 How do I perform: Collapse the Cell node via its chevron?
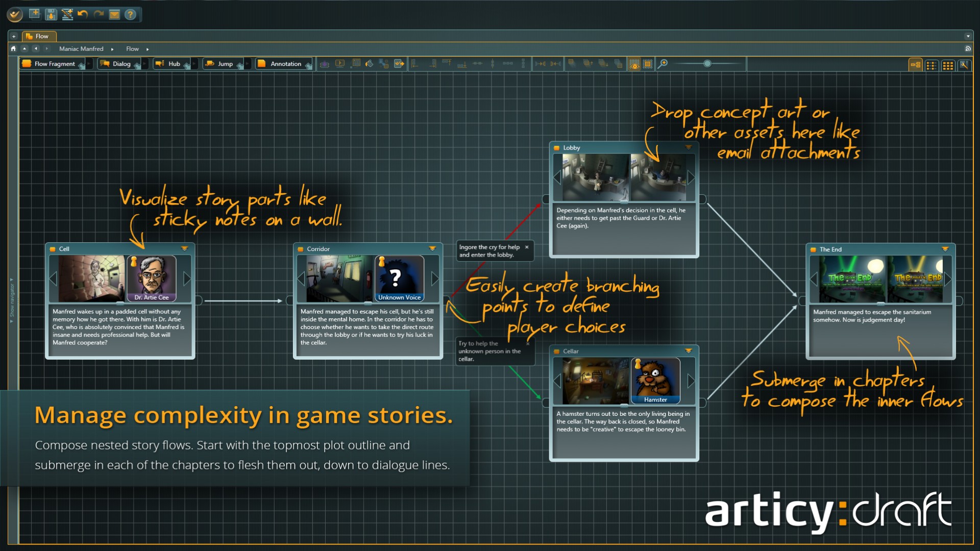click(x=185, y=248)
